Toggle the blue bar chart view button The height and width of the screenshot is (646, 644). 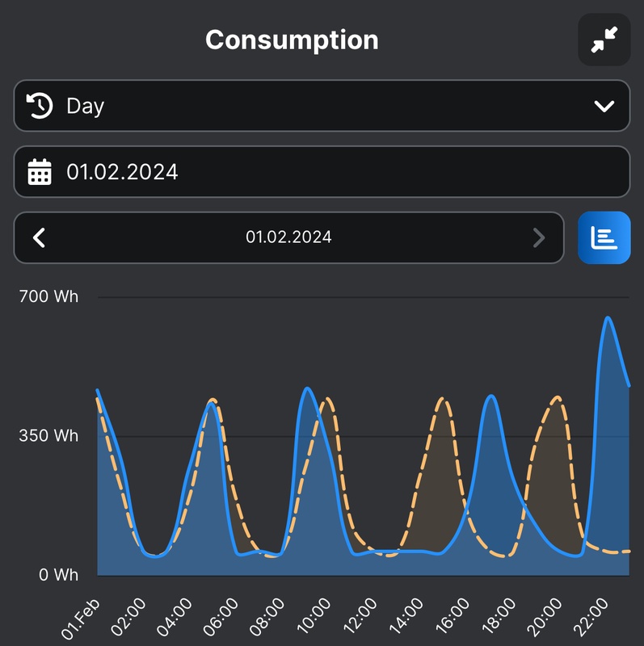click(604, 237)
